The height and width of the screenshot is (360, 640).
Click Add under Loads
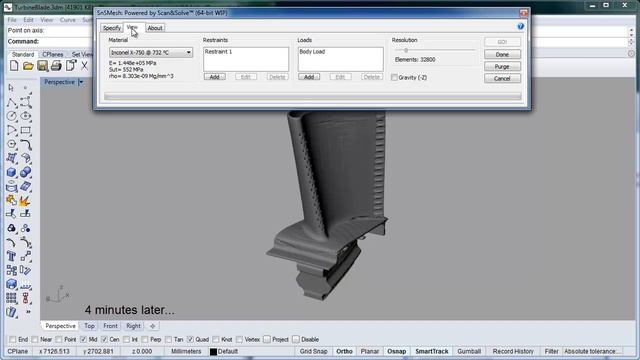pos(309,77)
